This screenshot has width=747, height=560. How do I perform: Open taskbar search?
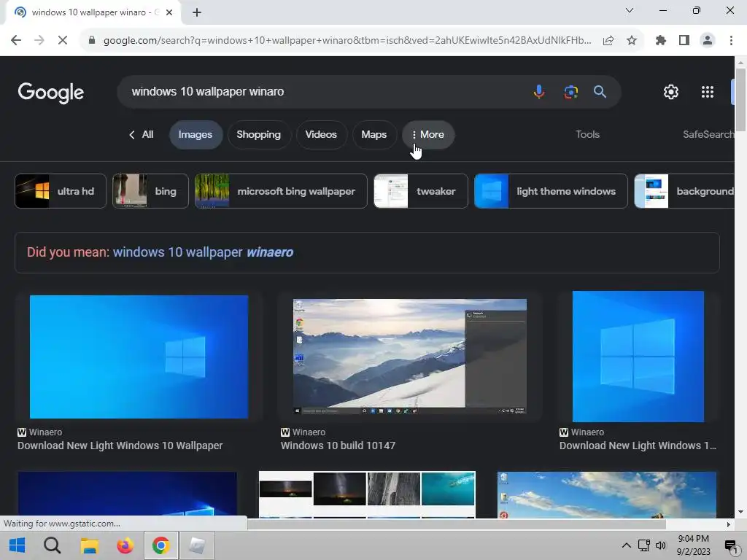pyautogui.click(x=52, y=545)
